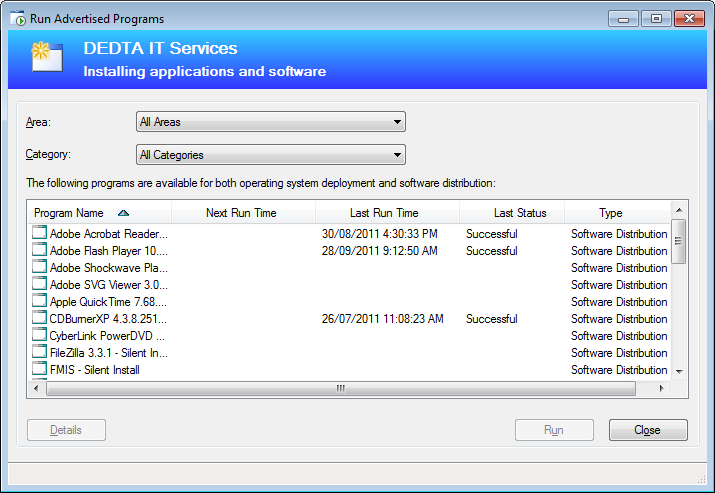Click the DEDTA IT Services banner icon

tap(47, 57)
